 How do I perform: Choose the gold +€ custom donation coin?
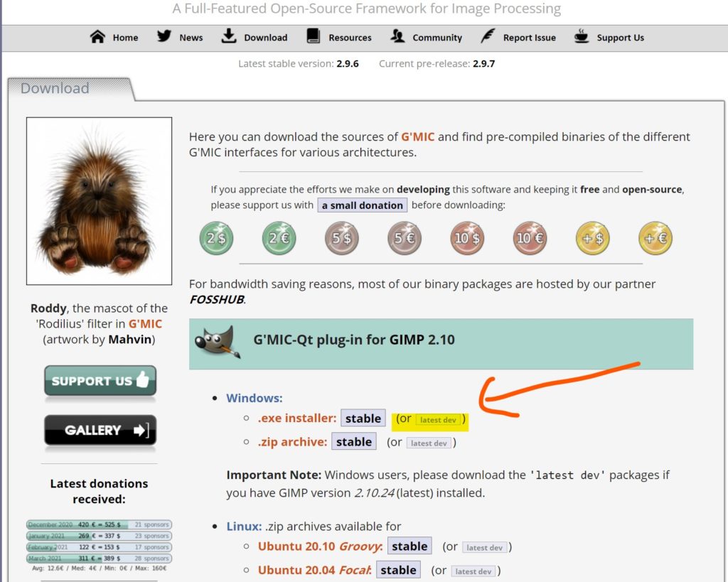[655, 238]
